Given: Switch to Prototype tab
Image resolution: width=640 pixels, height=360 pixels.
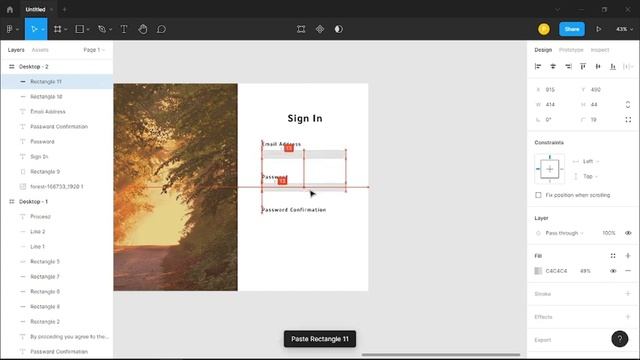Looking at the screenshot, I should coord(571,50).
